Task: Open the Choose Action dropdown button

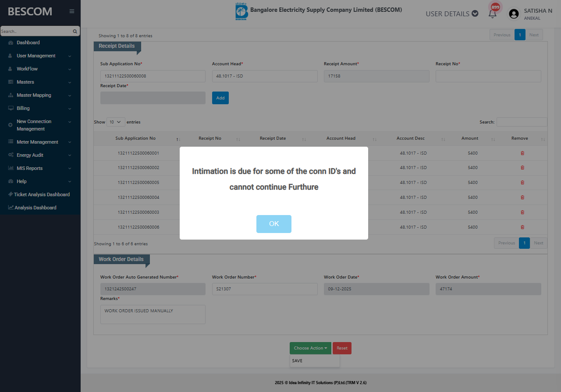Action: [x=310, y=348]
